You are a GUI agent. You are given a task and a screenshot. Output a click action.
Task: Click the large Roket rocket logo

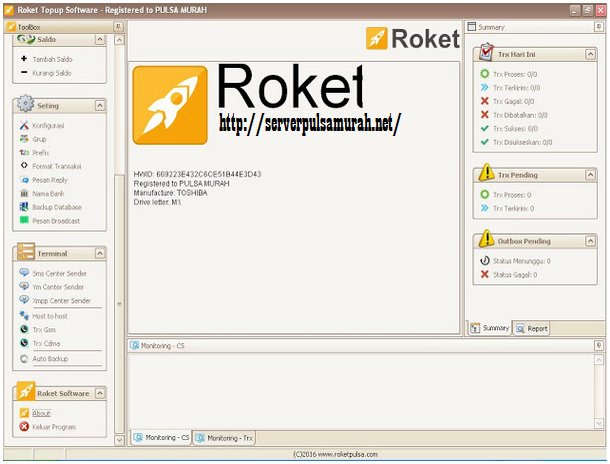click(x=170, y=105)
